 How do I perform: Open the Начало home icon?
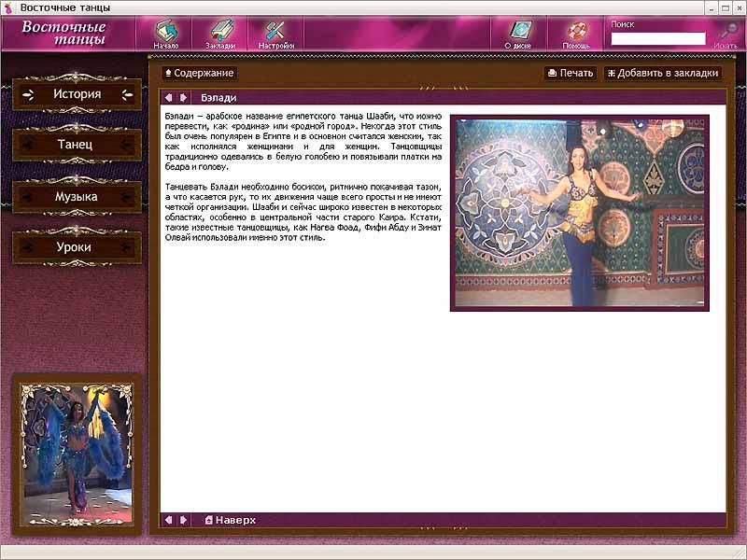(166, 33)
